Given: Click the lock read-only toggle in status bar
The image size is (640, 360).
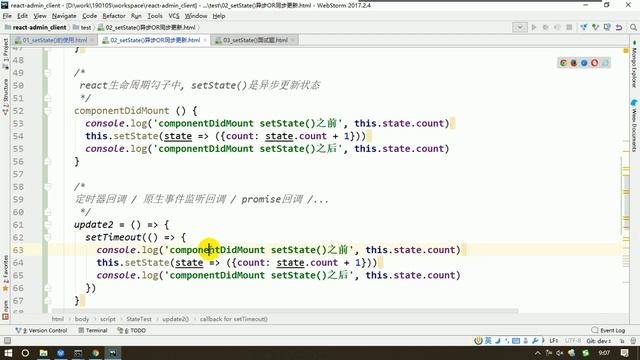Looking at the screenshot, I should point(622,341).
